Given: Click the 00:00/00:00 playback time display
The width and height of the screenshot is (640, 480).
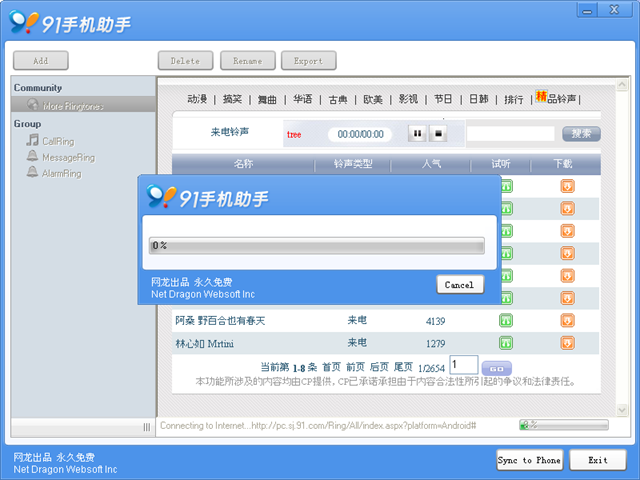Looking at the screenshot, I should [x=360, y=134].
